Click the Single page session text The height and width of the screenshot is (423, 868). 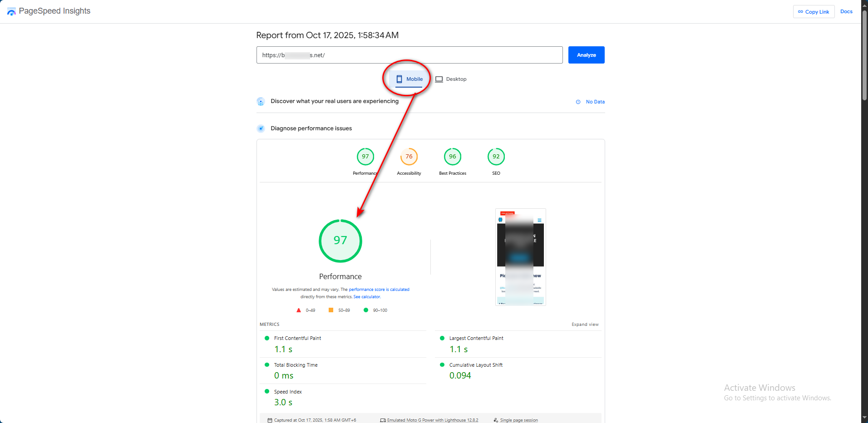[519, 420]
